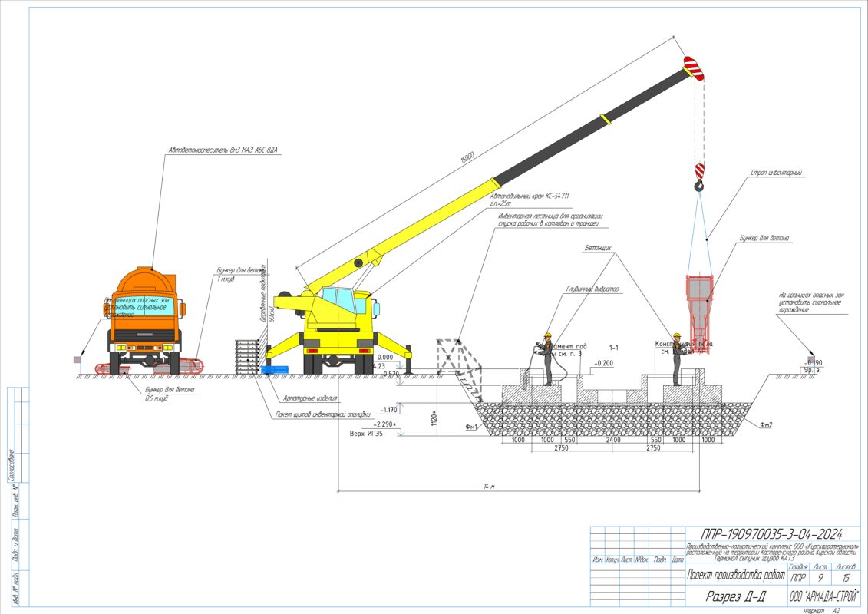The image size is (868, 614).
Task: Select the blue rebar bundle on the ground
Action: [275, 370]
